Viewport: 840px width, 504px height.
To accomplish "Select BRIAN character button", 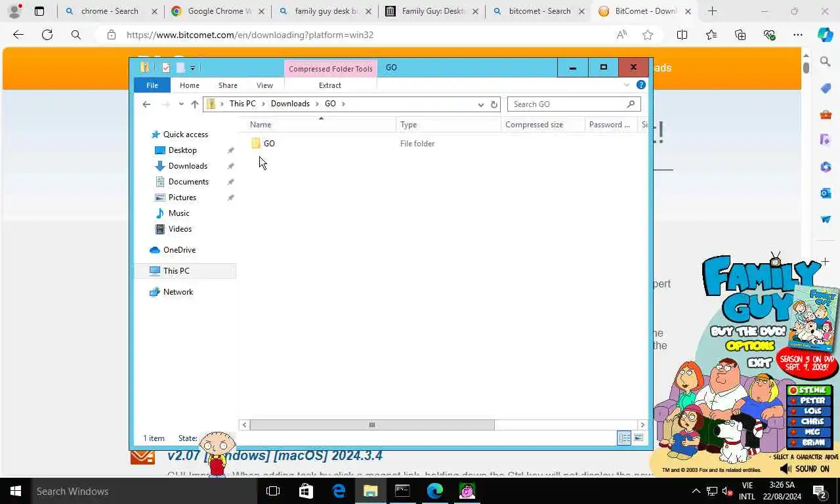I will 810,442.
